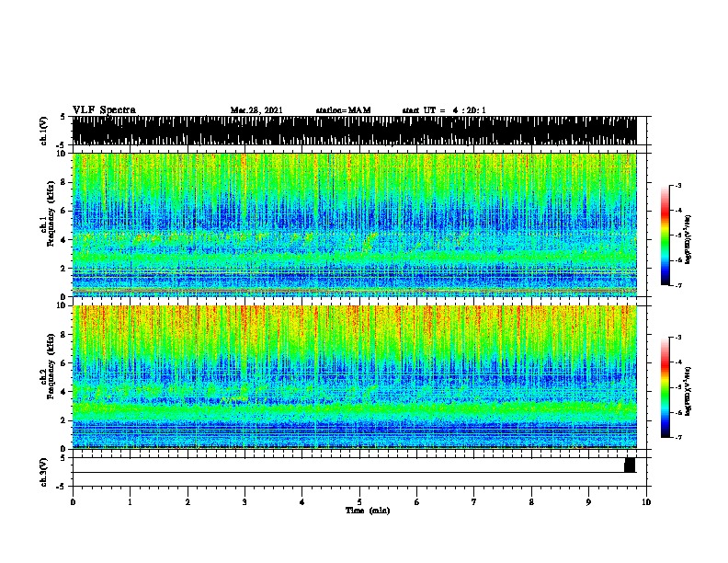The image size is (728, 563).
Task: Click the "-5" voltage tick of the ch.3(V) panel
Action: 61,487
